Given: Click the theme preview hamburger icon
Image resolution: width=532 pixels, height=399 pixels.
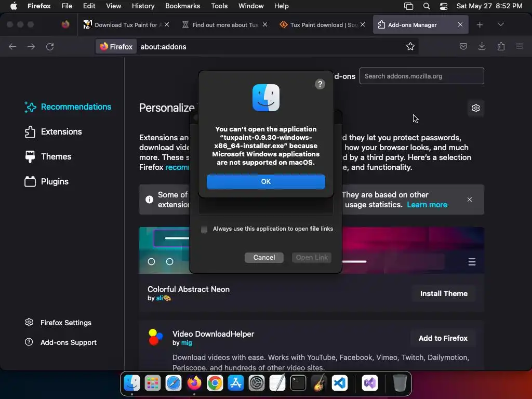Looking at the screenshot, I should 472,262.
